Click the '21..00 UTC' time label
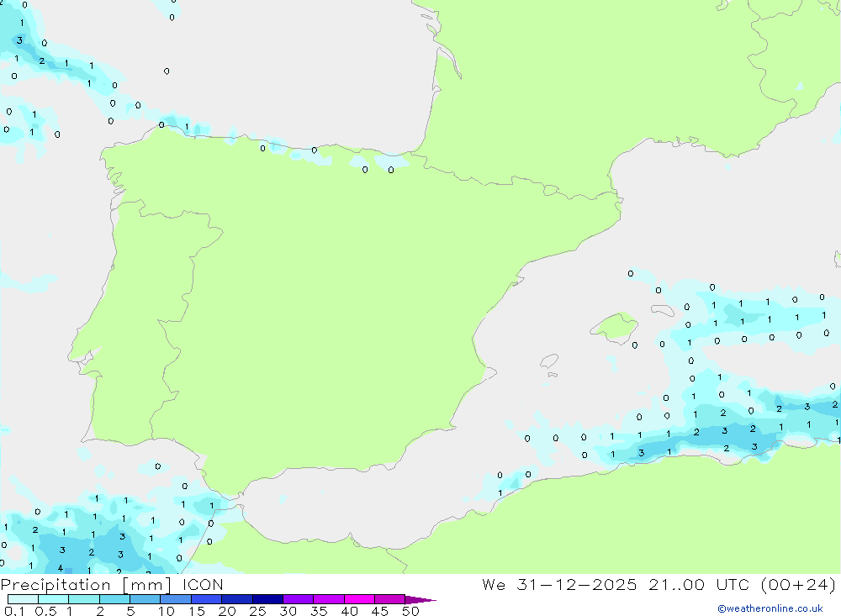 pyautogui.click(x=698, y=585)
